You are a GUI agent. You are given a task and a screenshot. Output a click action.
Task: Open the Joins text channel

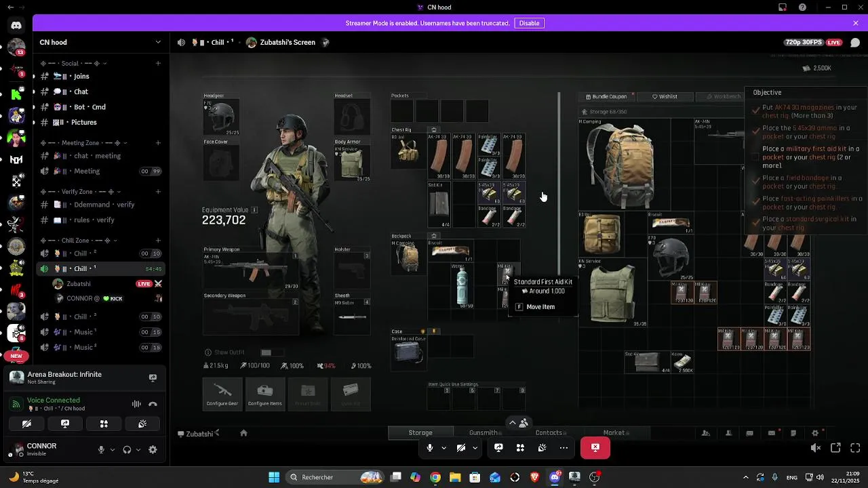click(101, 76)
